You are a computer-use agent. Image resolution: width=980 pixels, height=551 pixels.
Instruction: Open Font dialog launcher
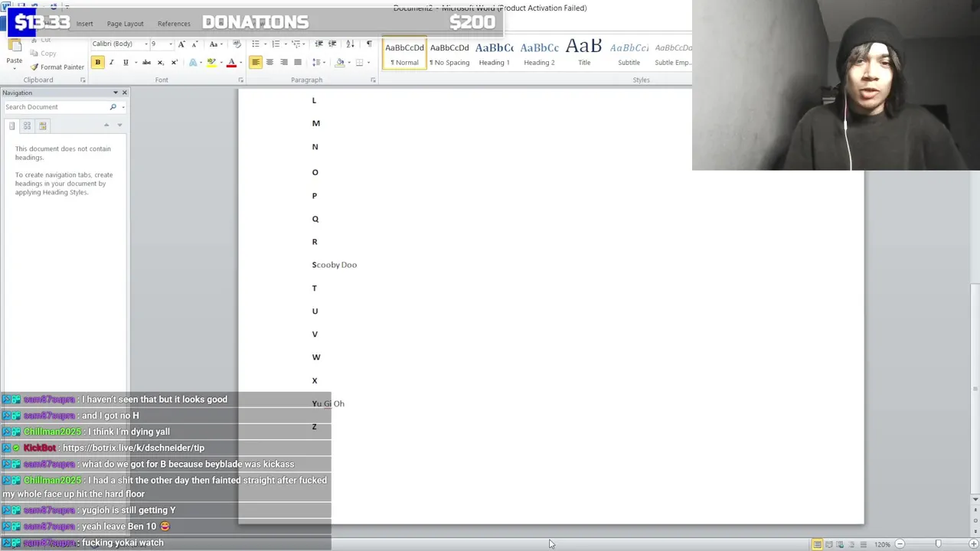click(x=240, y=80)
